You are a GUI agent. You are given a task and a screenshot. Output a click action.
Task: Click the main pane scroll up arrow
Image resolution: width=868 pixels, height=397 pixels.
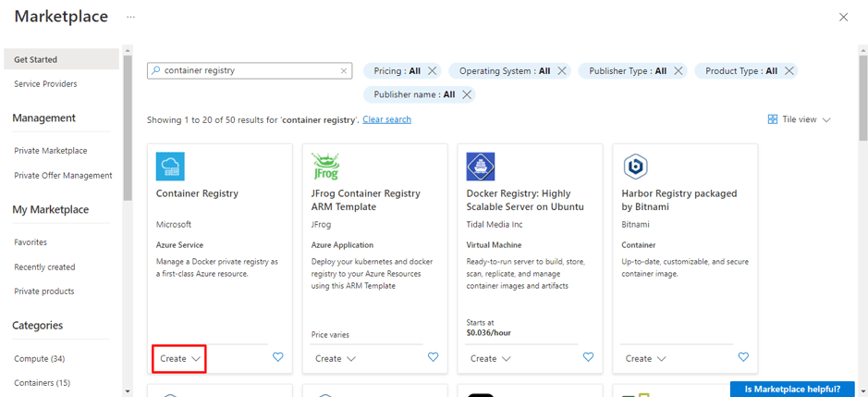(863, 49)
